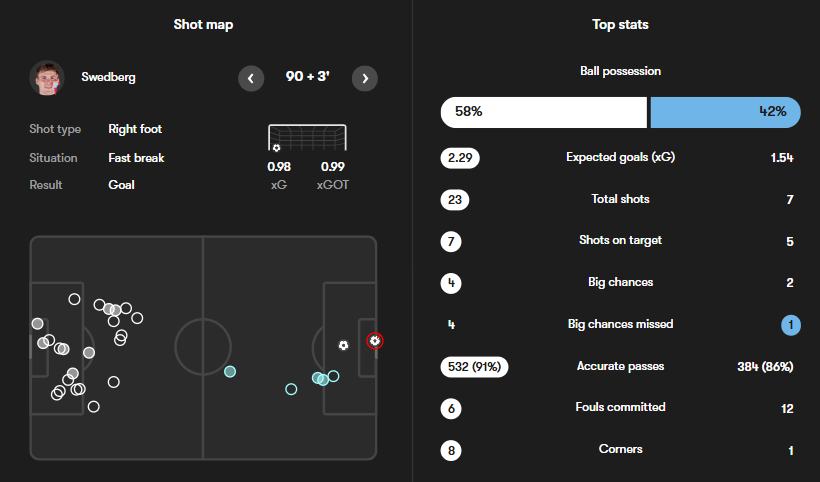Image resolution: width=820 pixels, height=482 pixels.
Task: Click the Shot map section heading
Action: 203,24
